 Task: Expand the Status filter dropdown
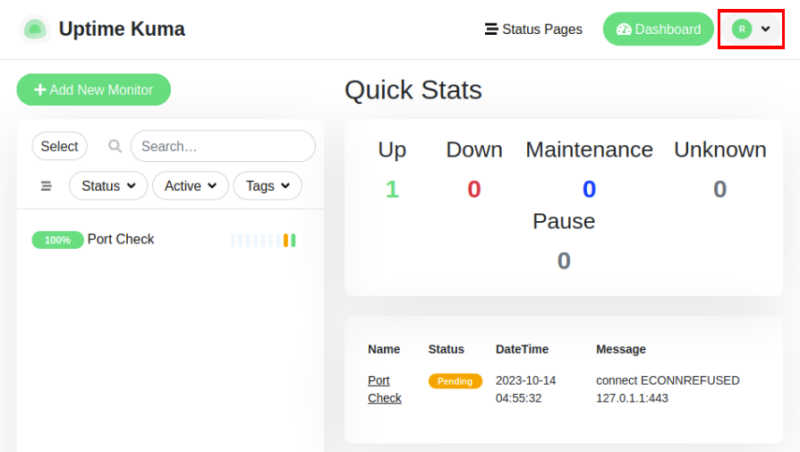[x=108, y=186]
